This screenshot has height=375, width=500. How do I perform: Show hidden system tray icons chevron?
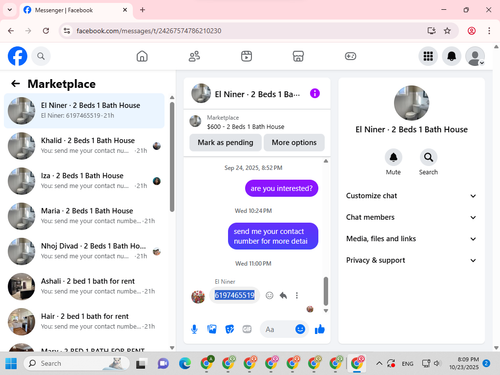click(379, 363)
